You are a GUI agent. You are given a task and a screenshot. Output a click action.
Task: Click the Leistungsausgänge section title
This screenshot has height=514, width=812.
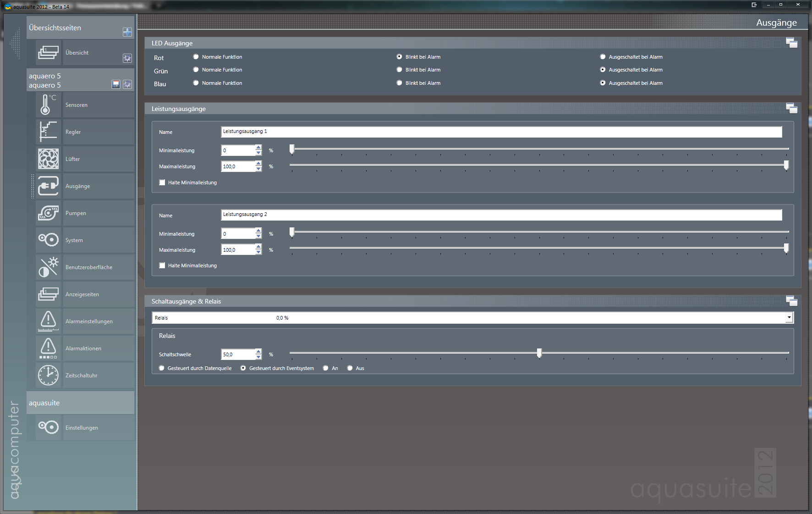(x=179, y=109)
